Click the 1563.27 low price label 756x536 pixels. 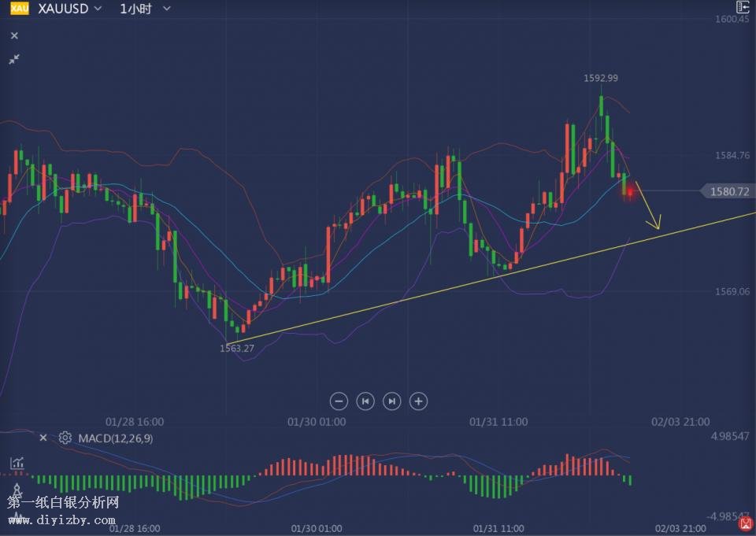(x=236, y=347)
